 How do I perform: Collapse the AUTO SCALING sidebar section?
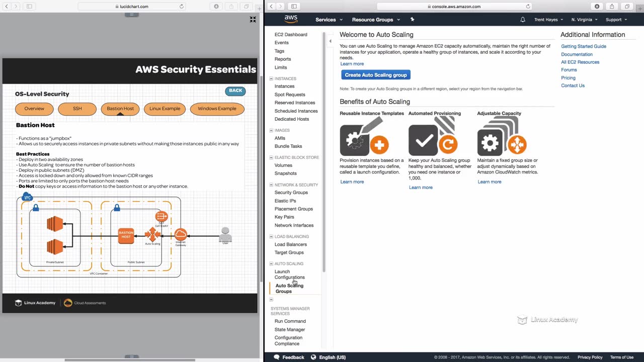271,263
